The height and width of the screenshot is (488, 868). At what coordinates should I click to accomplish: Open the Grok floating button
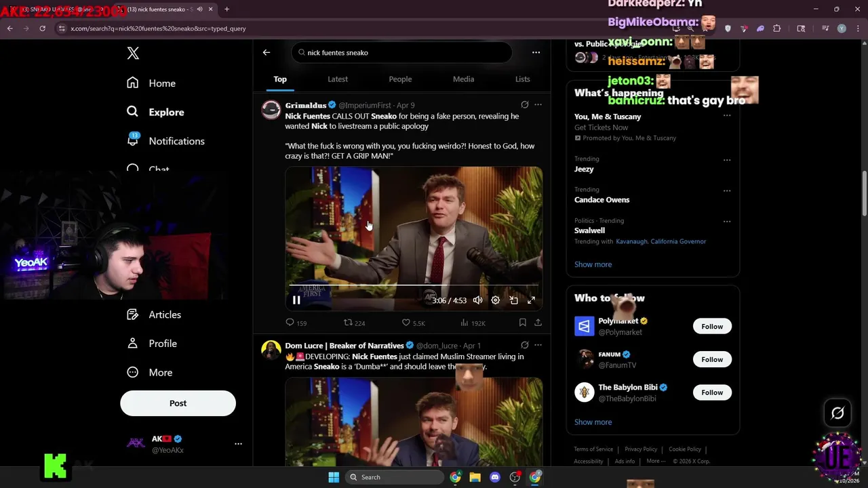(837, 413)
